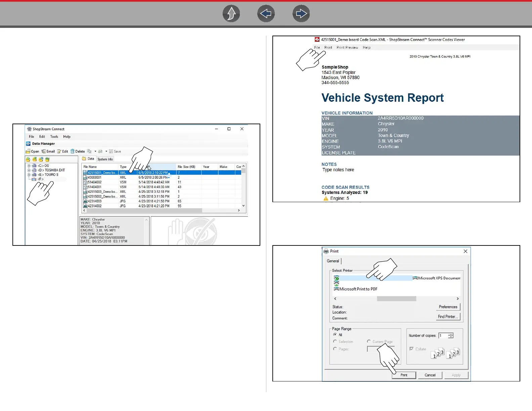Click the image icon of the 42314003 row
Viewport: 532px width, 411px height.
click(x=85, y=201)
